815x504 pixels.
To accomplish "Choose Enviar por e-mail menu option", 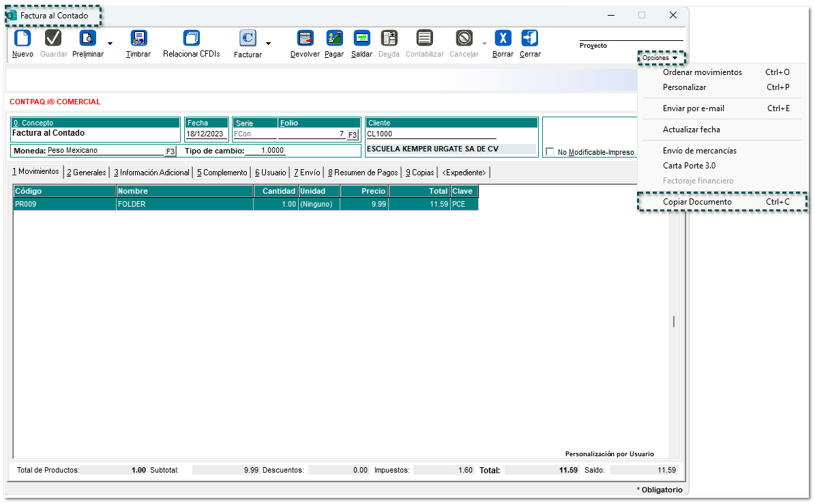I will [693, 108].
